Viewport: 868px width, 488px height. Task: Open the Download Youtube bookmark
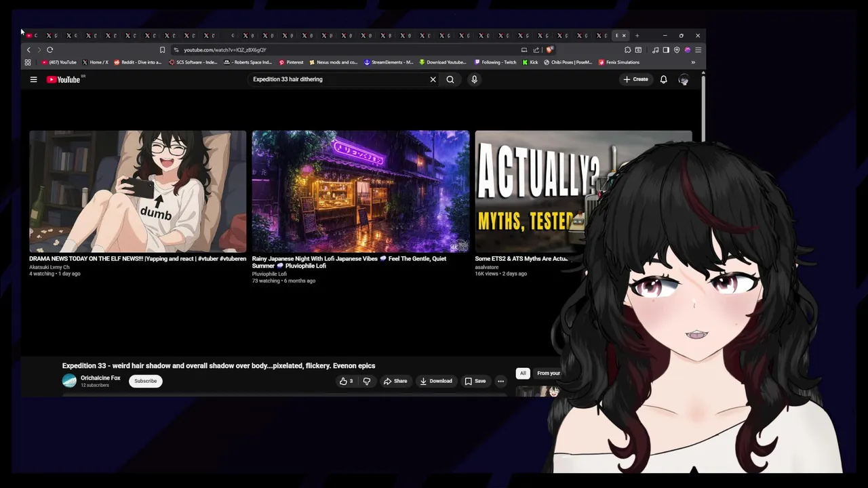443,62
